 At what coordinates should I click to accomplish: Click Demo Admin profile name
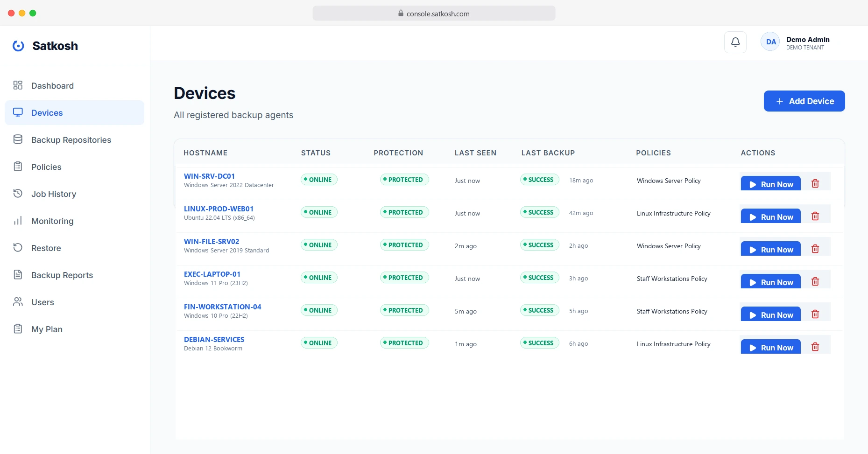point(808,39)
